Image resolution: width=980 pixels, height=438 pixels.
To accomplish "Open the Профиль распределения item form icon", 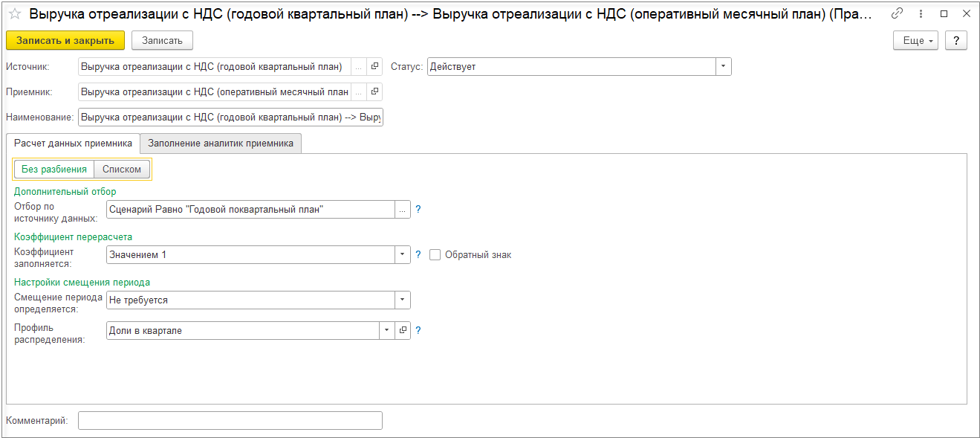I will [x=403, y=331].
